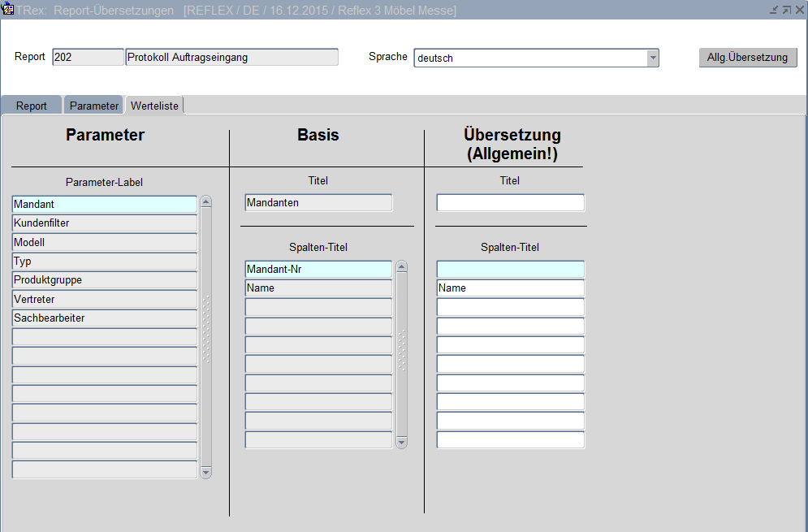Minimize the Report-Übersetzungen window

click(x=774, y=10)
